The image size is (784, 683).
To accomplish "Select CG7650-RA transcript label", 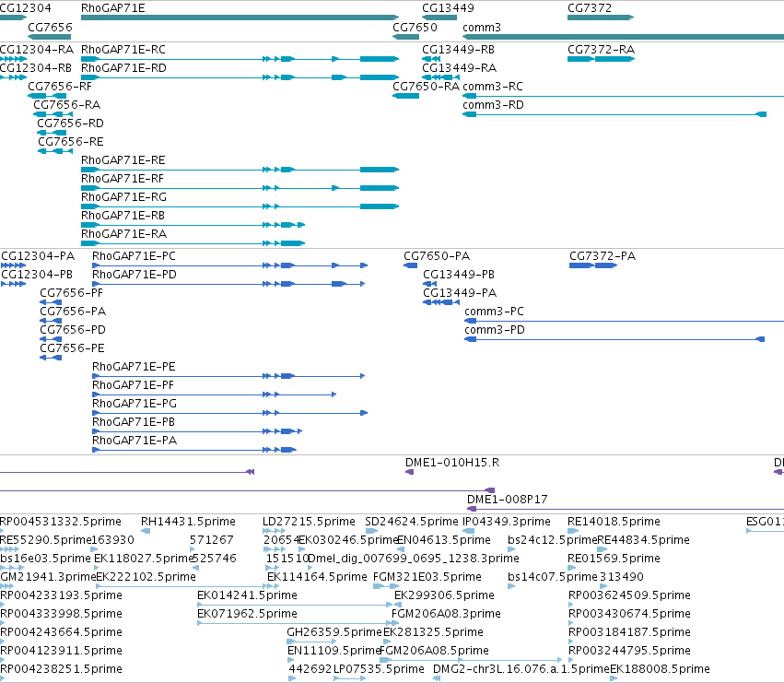I will pyautogui.click(x=426, y=87).
